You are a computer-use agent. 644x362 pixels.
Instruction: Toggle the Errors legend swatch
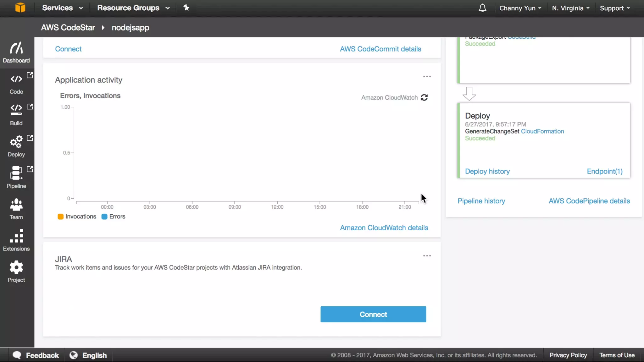point(104,217)
